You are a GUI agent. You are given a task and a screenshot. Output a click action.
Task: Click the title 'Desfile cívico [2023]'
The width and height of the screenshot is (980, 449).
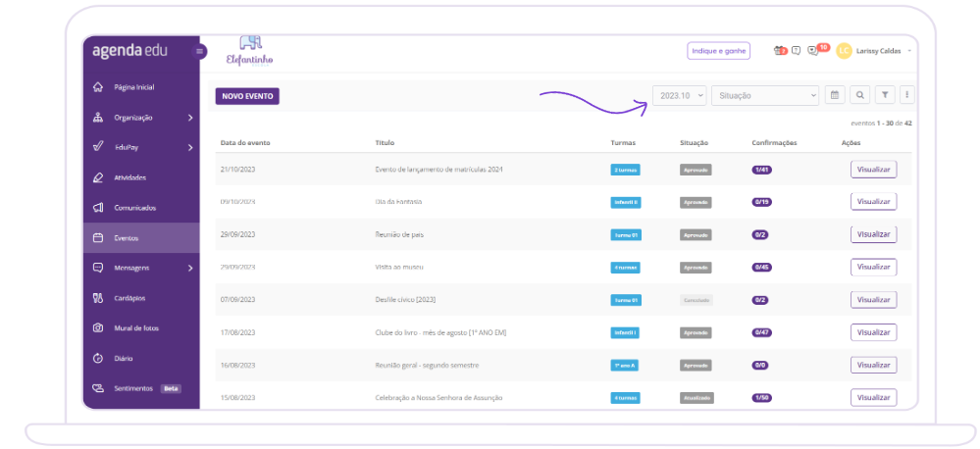point(405,300)
